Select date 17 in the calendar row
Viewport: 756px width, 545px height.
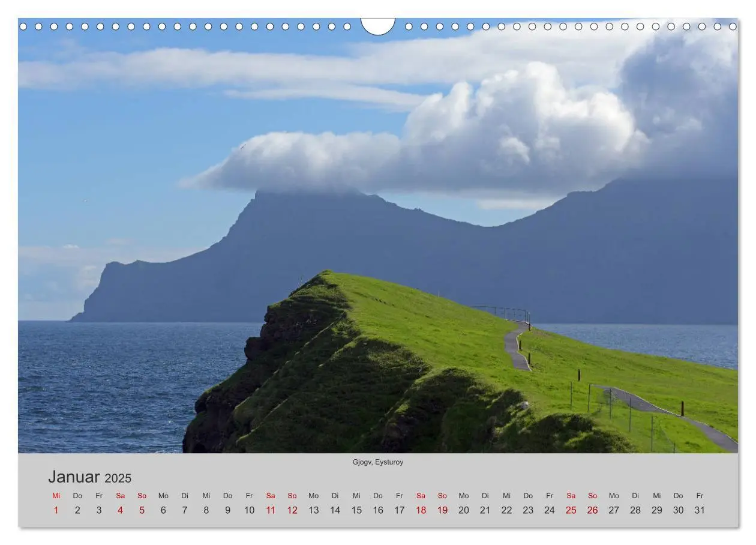(399, 510)
